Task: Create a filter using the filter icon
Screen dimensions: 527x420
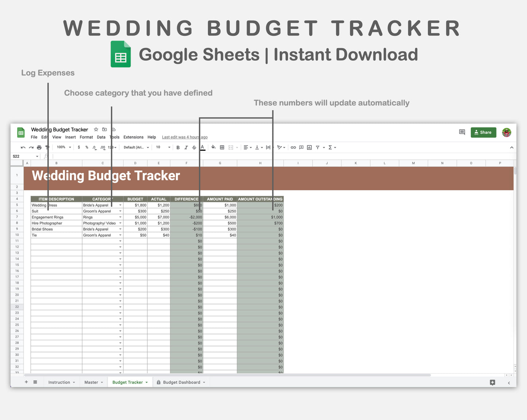Action: pyautogui.click(x=317, y=147)
